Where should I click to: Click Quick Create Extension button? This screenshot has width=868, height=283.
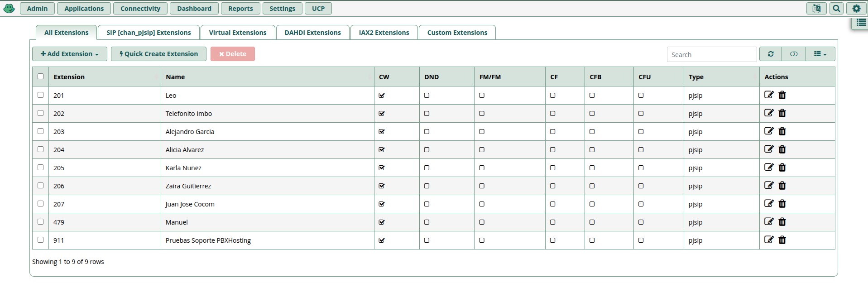[x=158, y=54]
